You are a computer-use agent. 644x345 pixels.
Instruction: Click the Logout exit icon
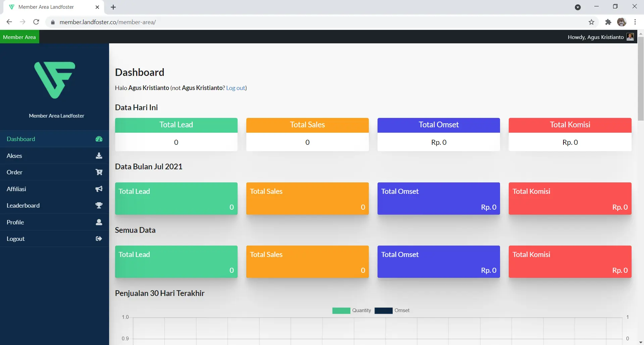[99, 239]
